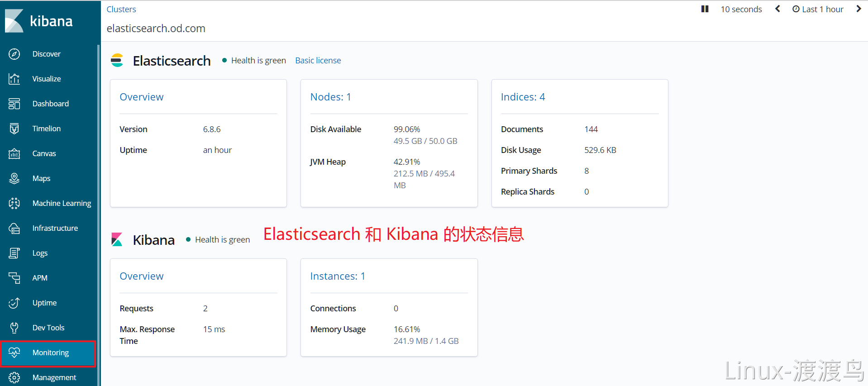Click the Disk Available 99.06% value
Screen dimensions: 868x386
point(407,129)
